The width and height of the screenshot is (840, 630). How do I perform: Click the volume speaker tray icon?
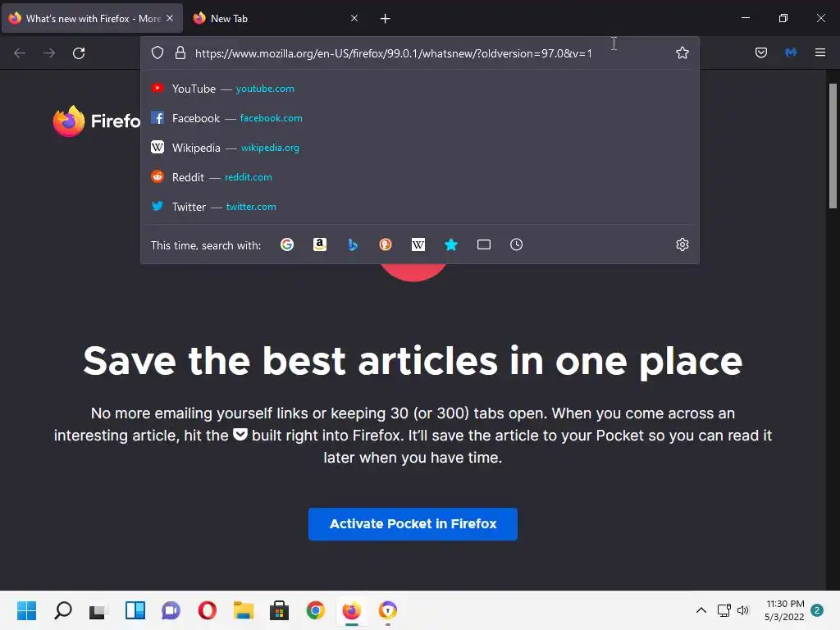(743, 610)
